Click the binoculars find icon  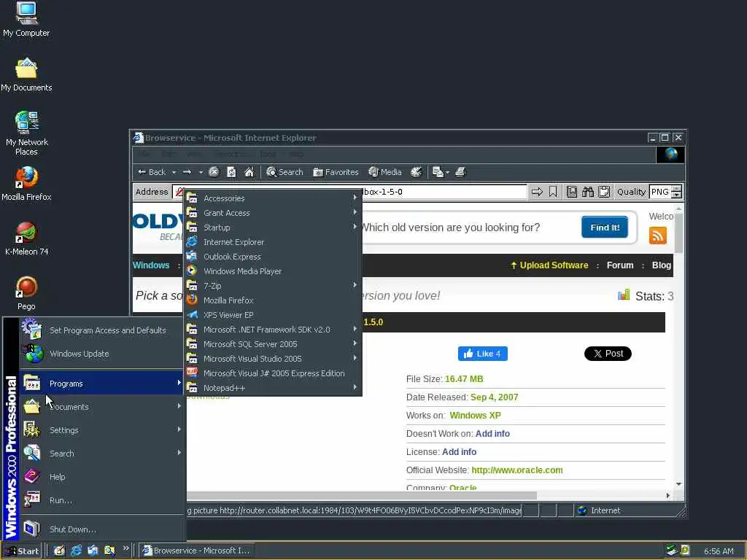click(588, 192)
